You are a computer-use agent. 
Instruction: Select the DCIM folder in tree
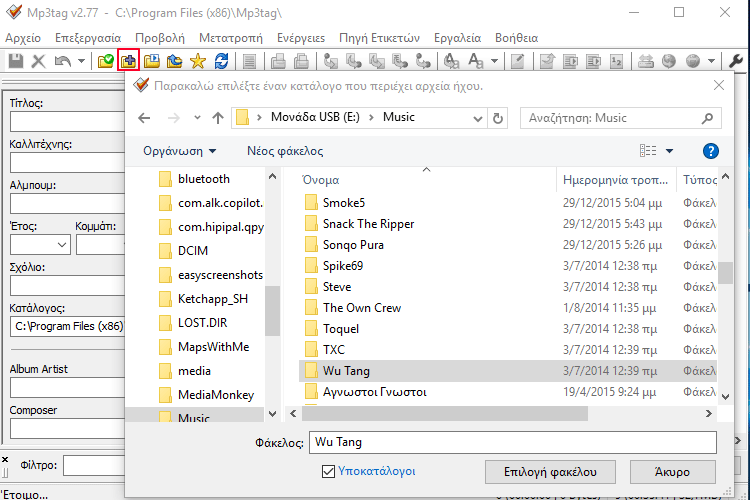tap(193, 251)
